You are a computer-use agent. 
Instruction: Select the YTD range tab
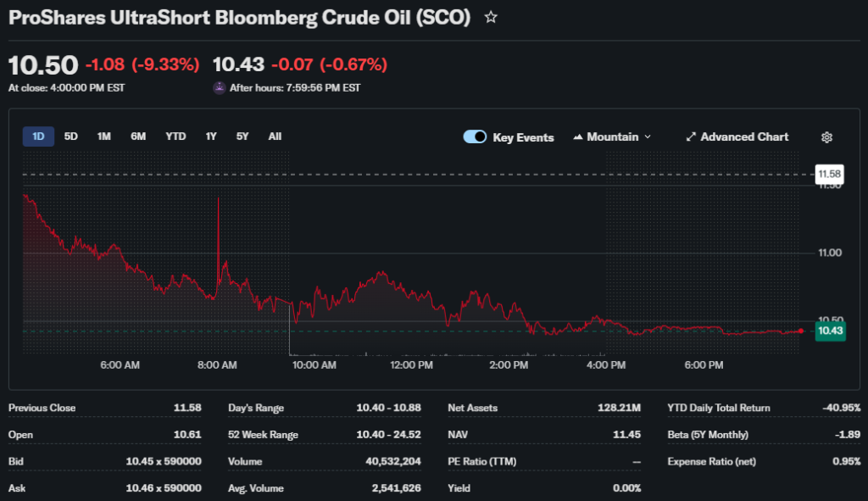coord(175,136)
